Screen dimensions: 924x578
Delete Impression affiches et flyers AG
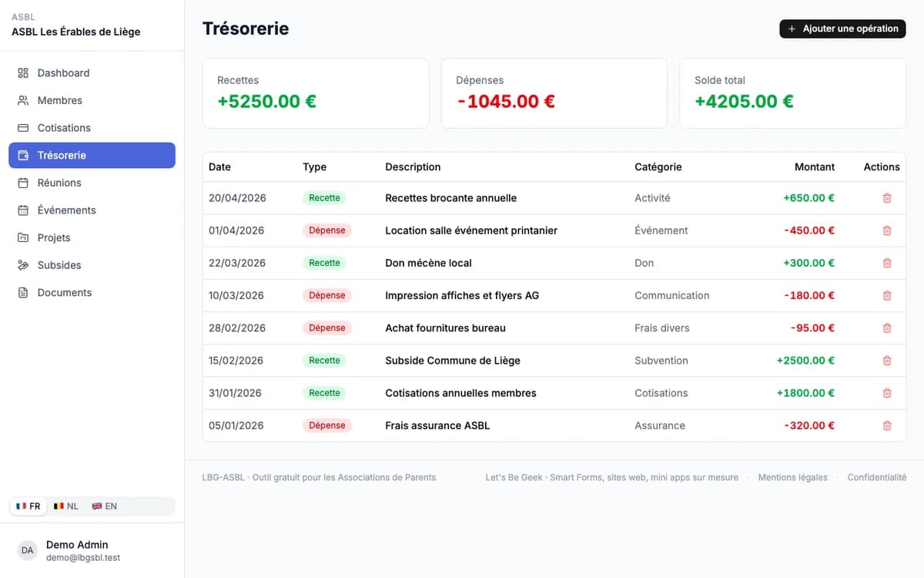point(887,295)
